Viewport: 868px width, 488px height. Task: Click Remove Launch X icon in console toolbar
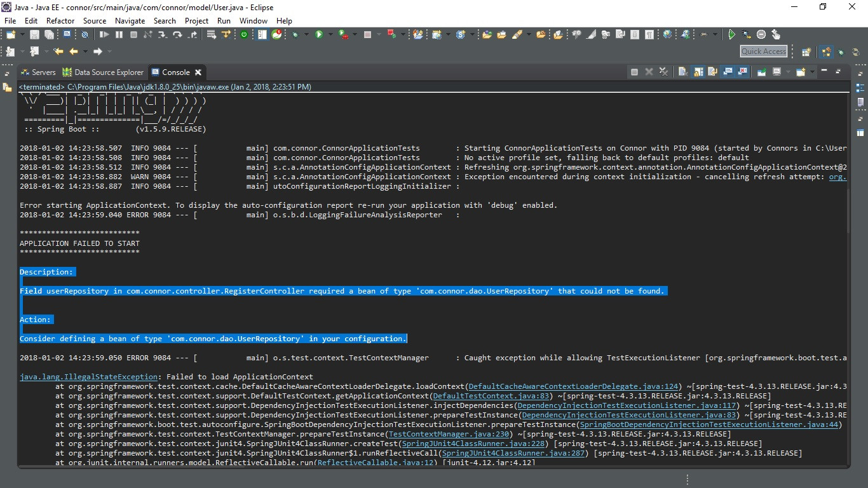649,72
